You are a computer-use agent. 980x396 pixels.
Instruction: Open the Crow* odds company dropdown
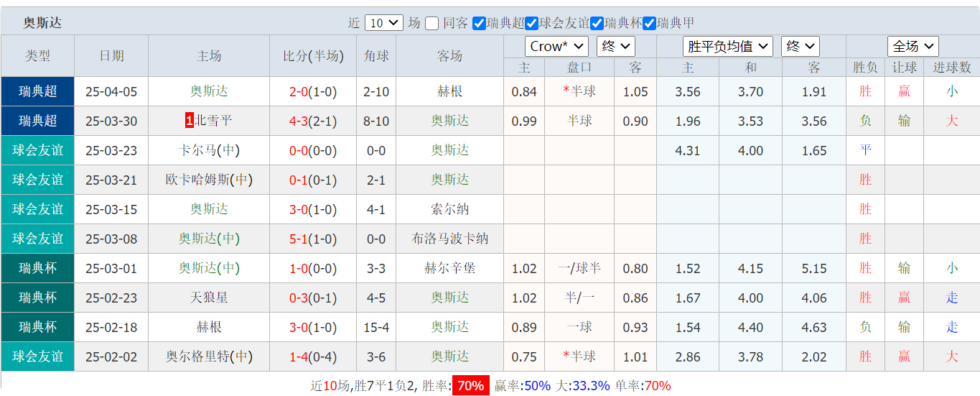[557, 46]
